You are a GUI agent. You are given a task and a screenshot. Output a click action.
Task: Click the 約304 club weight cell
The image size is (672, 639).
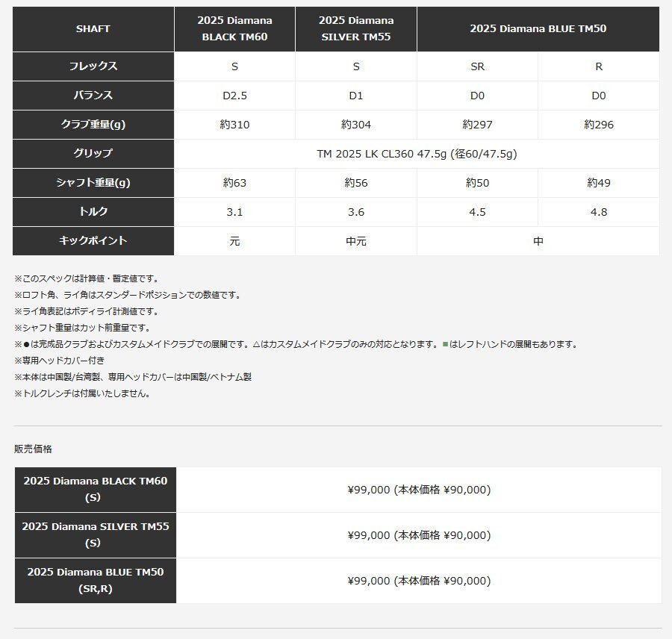pyautogui.click(x=355, y=125)
